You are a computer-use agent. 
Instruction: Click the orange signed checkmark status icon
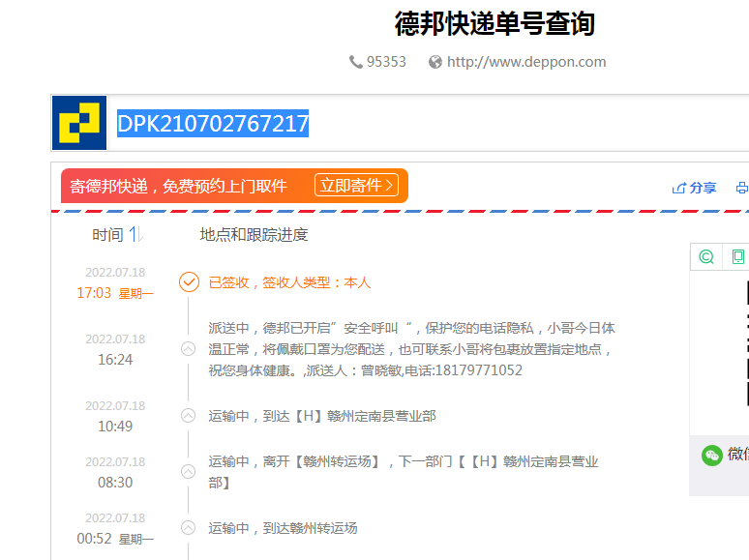[189, 282]
